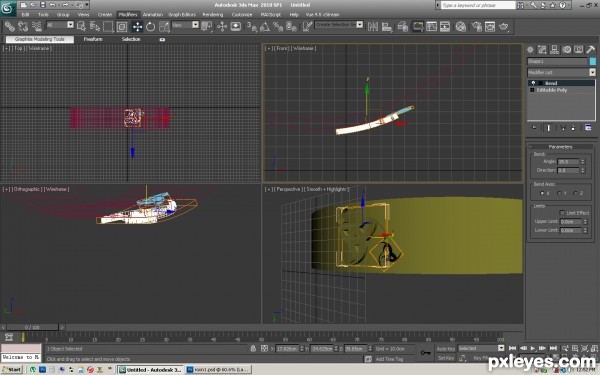
Task: Toggle Window/Crossing selection mode
Action: (x=122, y=26)
